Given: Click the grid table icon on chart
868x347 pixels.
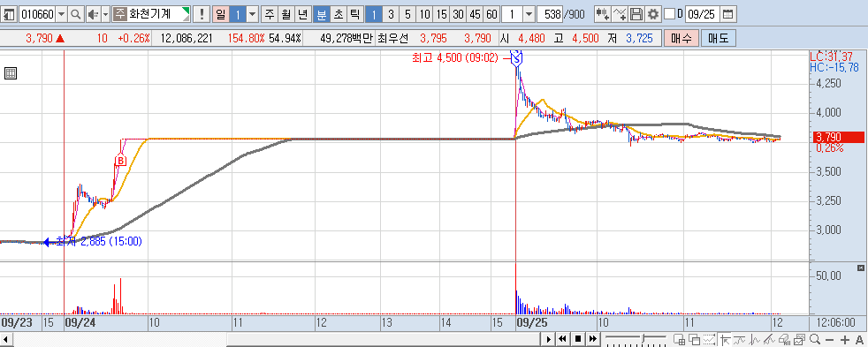Looking at the screenshot, I should 10,73.
